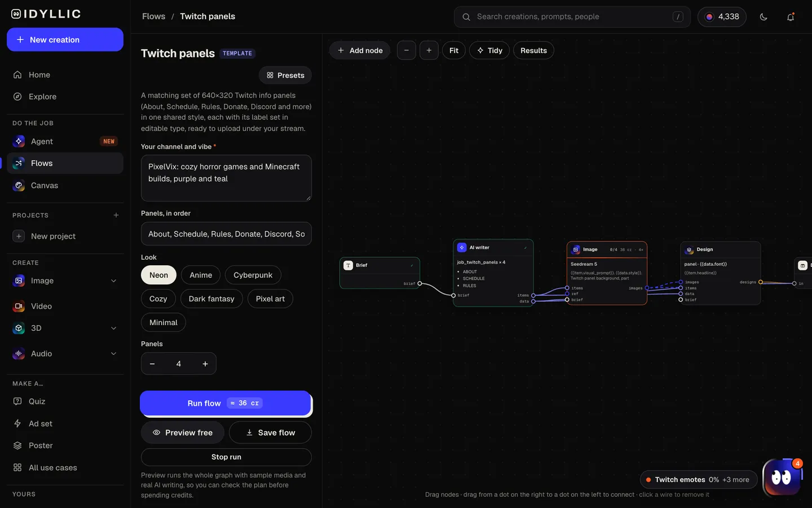Viewport: 812px width, 508px height.
Task: Click the Tidy toolbar button
Action: (489, 50)
